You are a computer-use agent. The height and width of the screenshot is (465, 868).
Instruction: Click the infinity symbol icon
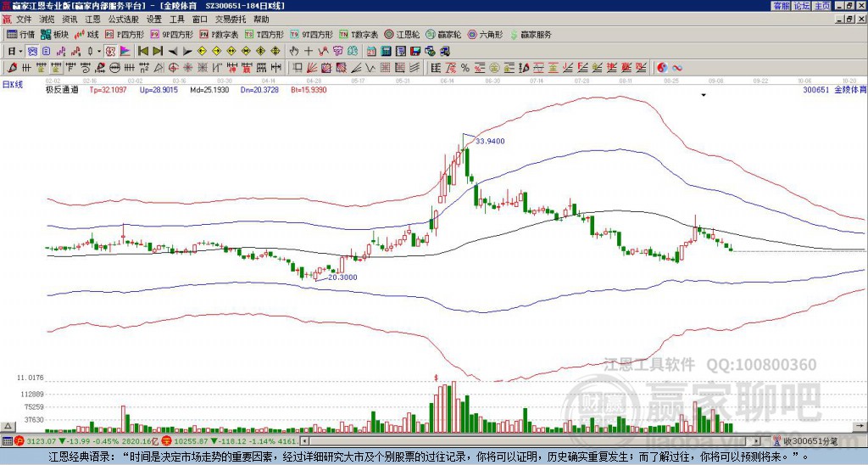coord(676,68)
